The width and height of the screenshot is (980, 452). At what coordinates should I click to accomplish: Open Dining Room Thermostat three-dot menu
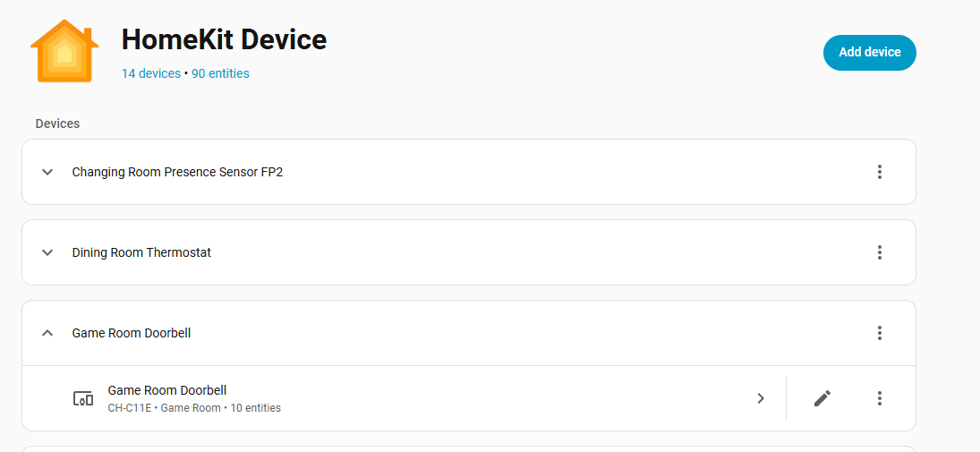(x=880, y=252)
